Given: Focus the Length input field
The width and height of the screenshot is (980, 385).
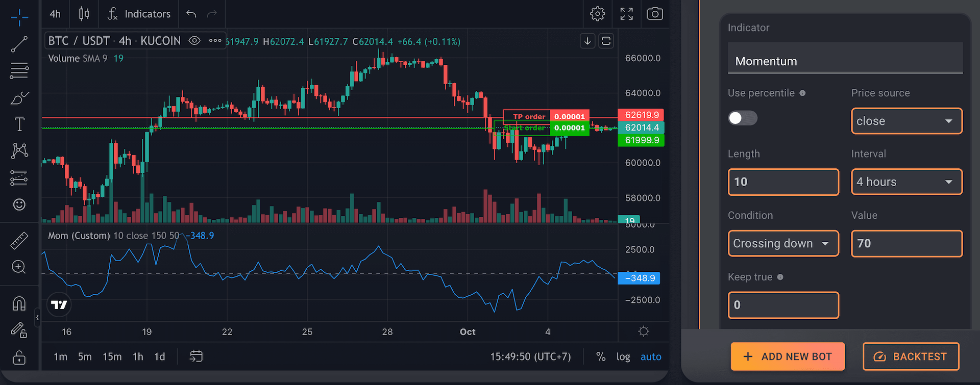Looking at the screenshot, I should (783, 182).
